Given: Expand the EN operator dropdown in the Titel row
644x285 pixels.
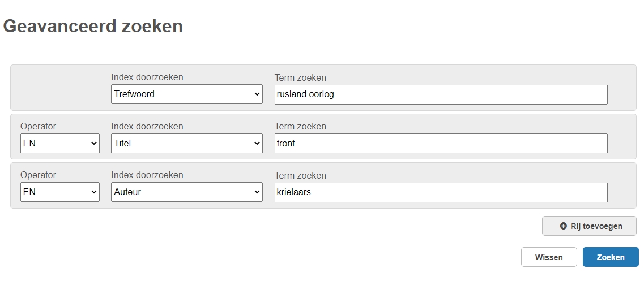Looking at the screenshot, I should (60, 143).
